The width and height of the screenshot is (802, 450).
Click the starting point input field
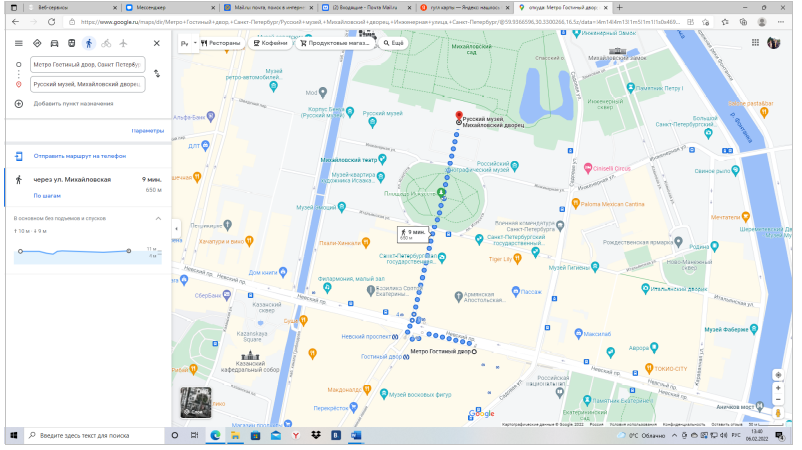pyautogui.click(x=86, y=65)
